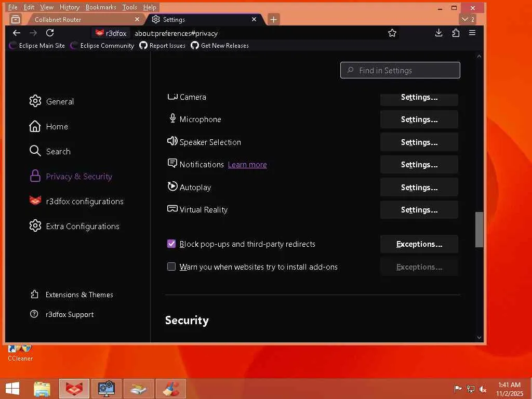Select Privacy & Security category
Image resolution: width=532 pixels, height=399 pixels.
(71, 176)
